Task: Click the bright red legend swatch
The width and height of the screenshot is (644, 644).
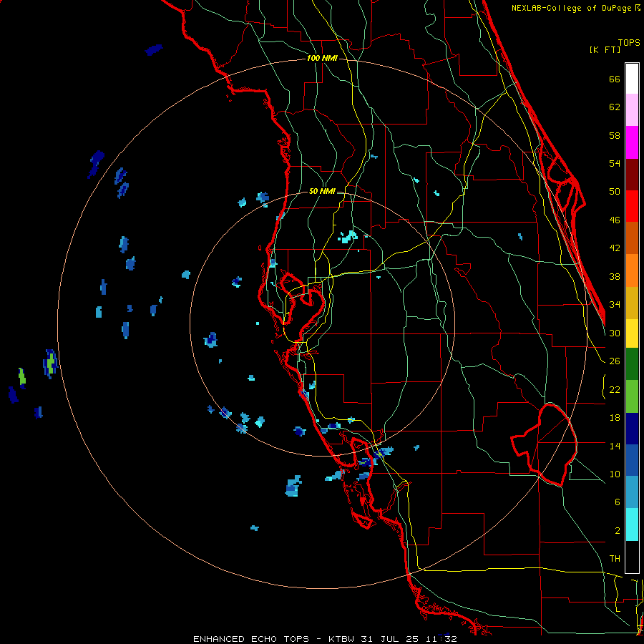Action: pyautogui.click(x=632, y=206)
